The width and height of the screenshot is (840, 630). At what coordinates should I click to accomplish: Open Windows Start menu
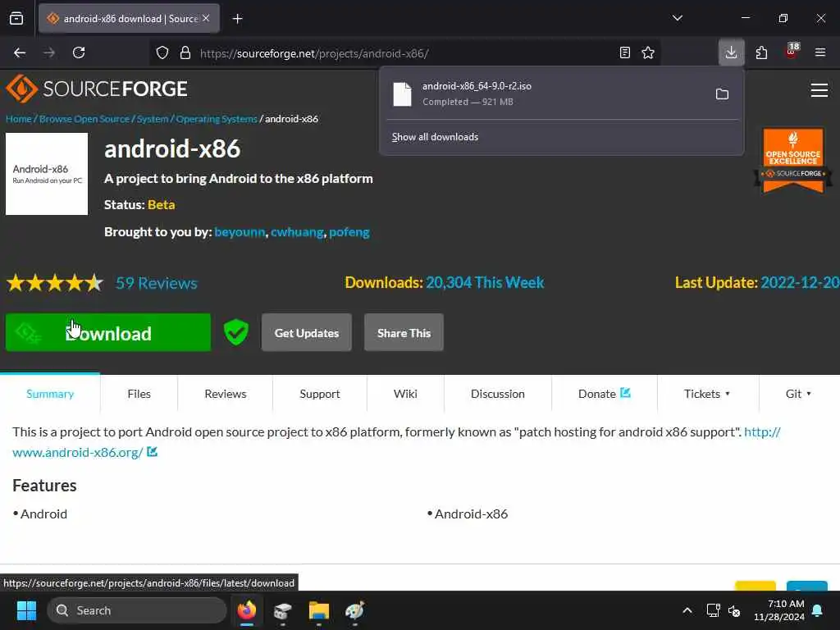tap(26, 610)
